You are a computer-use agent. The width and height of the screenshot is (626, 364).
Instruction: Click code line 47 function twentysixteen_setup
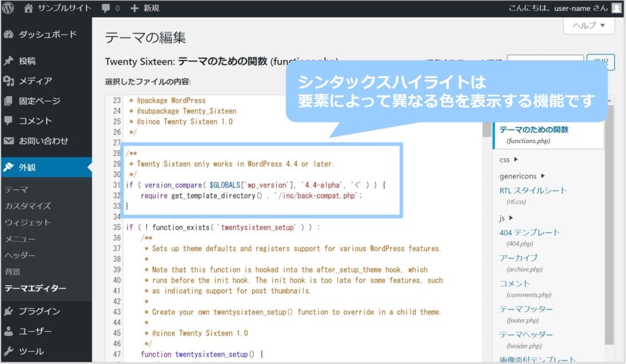pyautogui.click(x=202, y=354)
